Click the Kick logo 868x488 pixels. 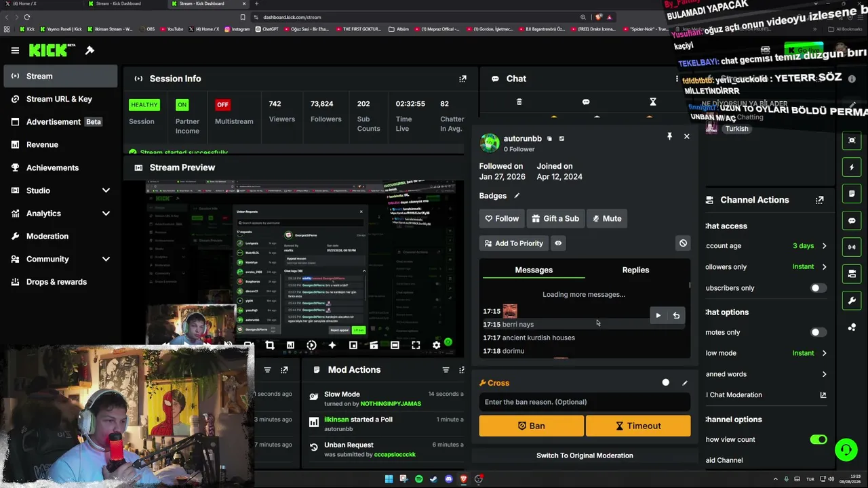(52, 50)
